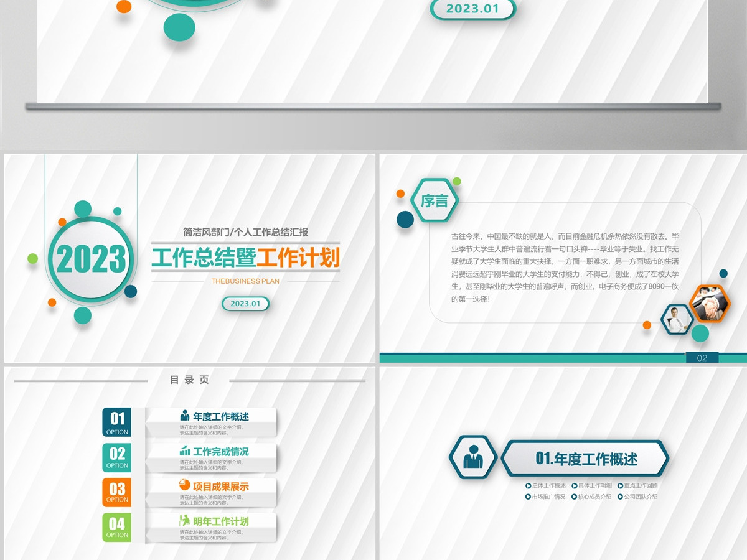Screen dimensions: 747x560
Task: Click the 具体工作明细 label
Action: 595,485
